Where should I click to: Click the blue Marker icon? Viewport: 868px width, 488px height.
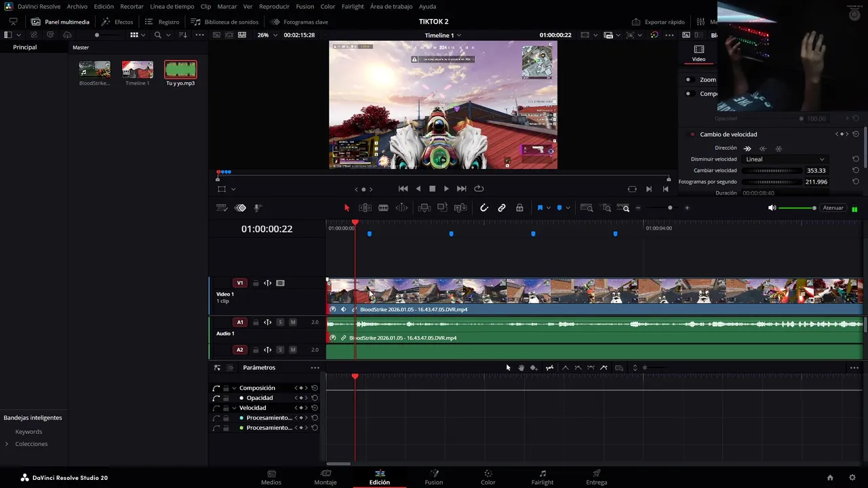[559, 208]
